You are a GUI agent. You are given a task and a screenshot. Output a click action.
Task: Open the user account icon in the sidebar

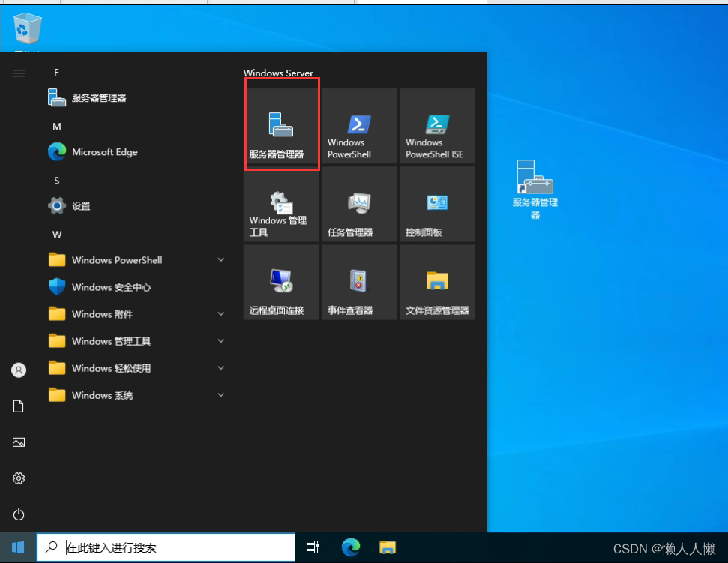pyautogui.click(x=18, y=370)
